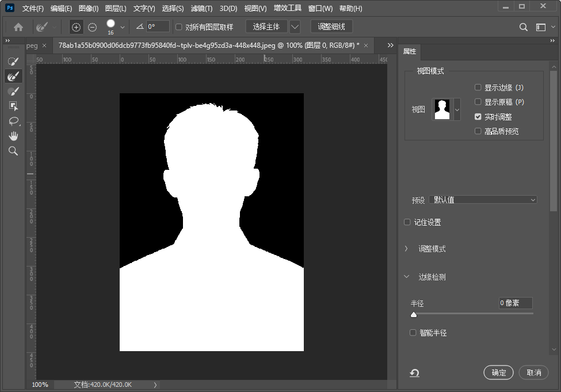Viewport: 561px width, 392px height.
Task: Enable 显示边缘 (J) checkbox
Action: [478, 87]
